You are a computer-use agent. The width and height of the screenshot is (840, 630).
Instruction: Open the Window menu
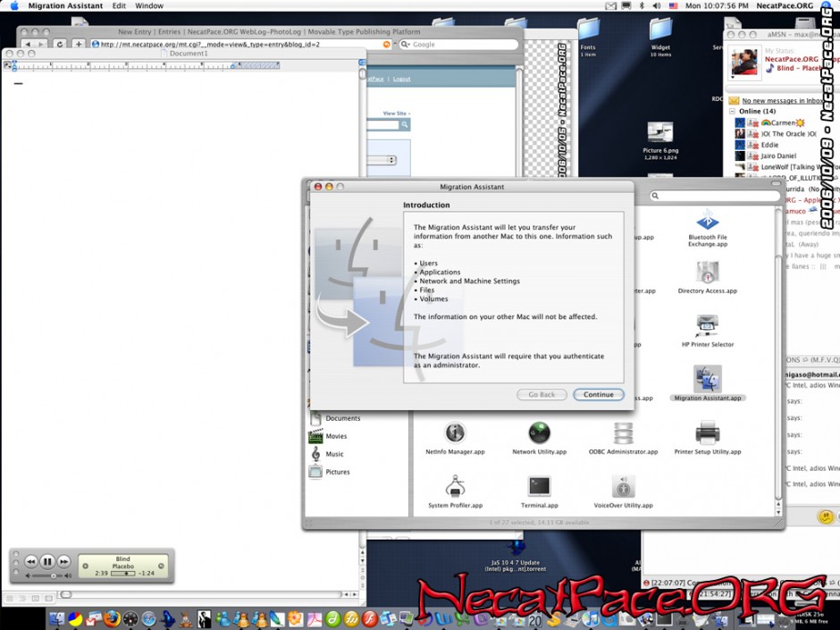click(x=149, y=5)
